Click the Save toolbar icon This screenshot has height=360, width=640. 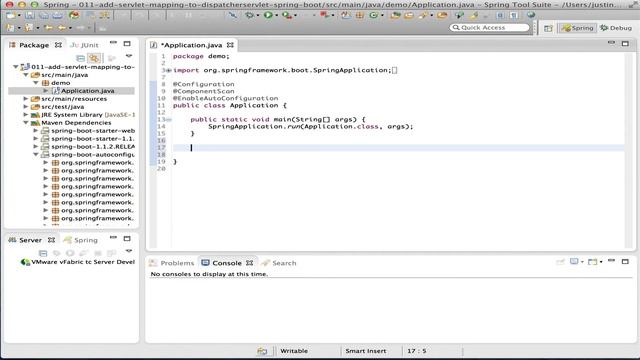(x=30, y=15)
